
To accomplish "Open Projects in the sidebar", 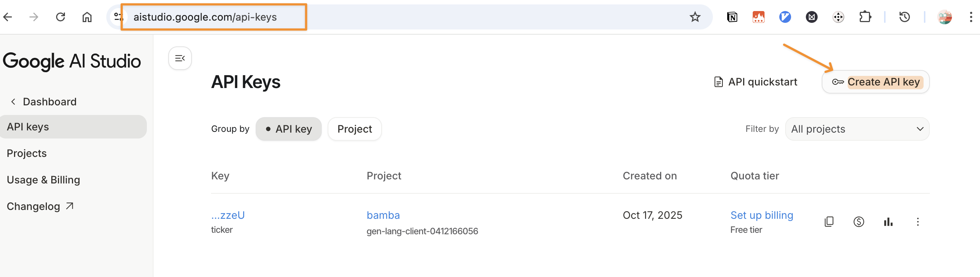I will click(x=27, y=154).
